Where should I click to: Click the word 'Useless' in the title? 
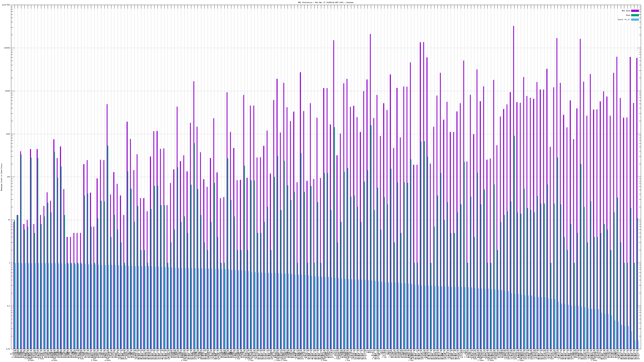click(350, 2)
